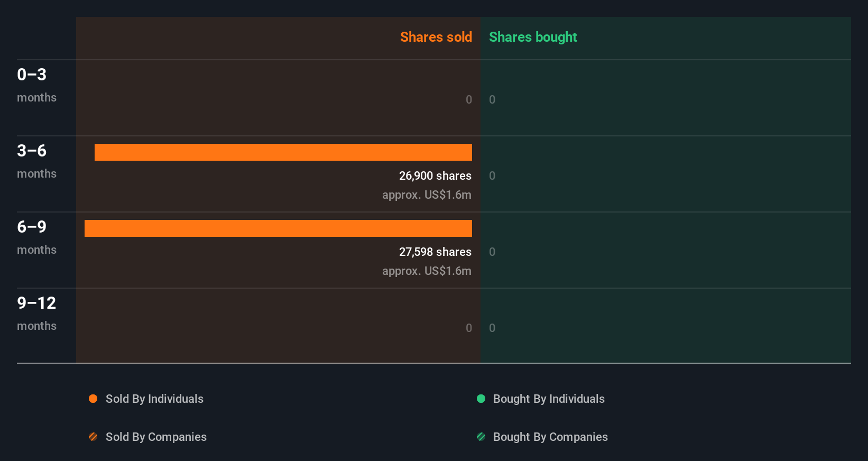Click the green Bought By Individuals legend dot
This screenshot has width=868, height=461.
point(481,399)
